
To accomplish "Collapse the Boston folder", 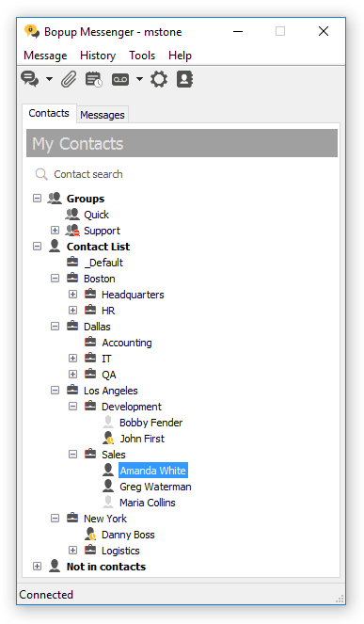I will point(55,279).
